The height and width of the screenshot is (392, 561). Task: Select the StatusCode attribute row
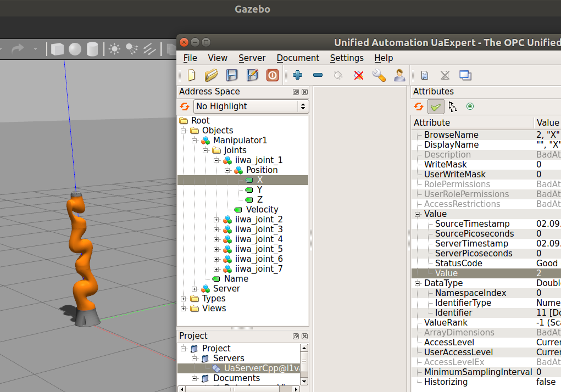pyautogui.click(x=486, y=264)
